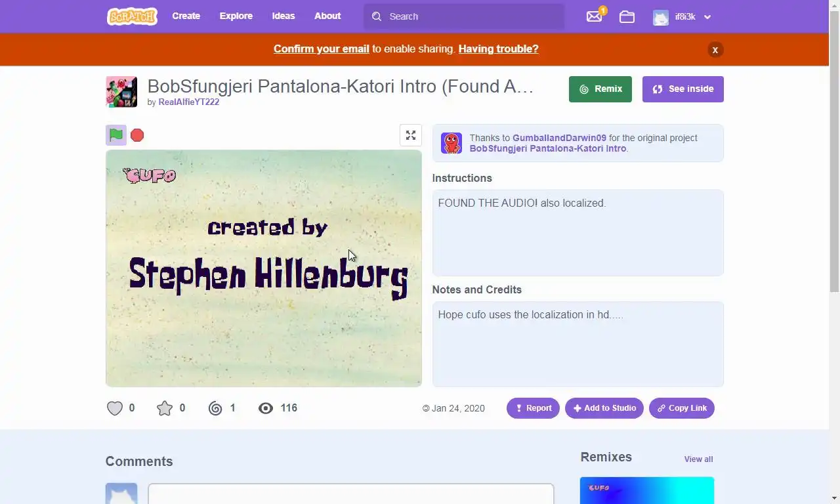Click the Comments heading
The image size is (840, 504).
139,461
